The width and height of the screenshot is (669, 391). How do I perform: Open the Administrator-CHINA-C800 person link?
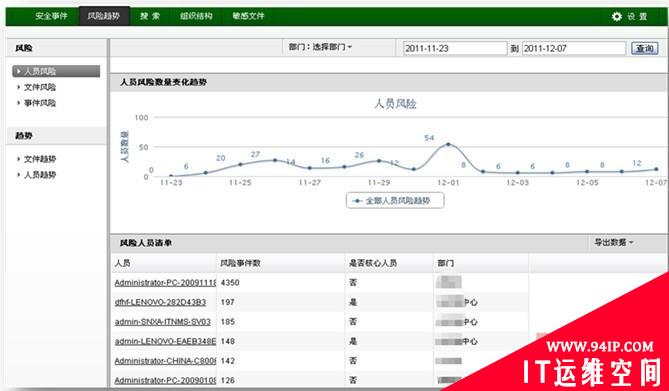[x=166, y=361]
